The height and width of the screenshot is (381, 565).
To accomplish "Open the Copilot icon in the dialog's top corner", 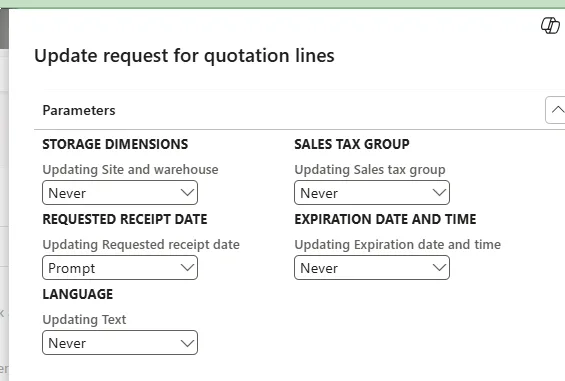I will point(550,26).
